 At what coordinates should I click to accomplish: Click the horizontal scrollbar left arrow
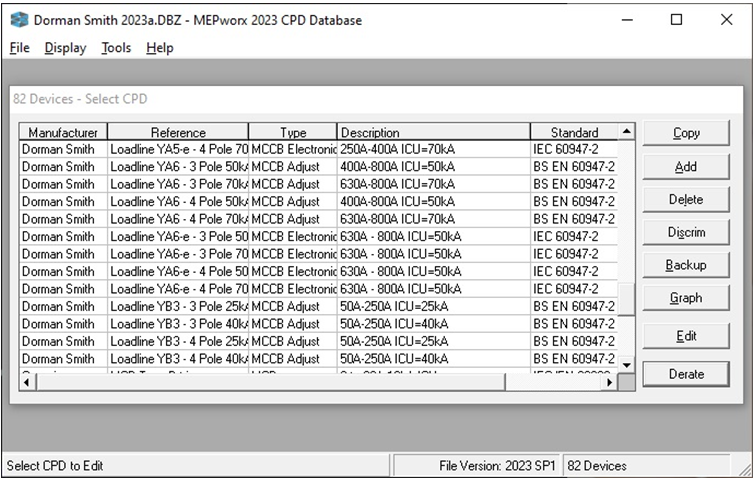click(x=27, y=382)
